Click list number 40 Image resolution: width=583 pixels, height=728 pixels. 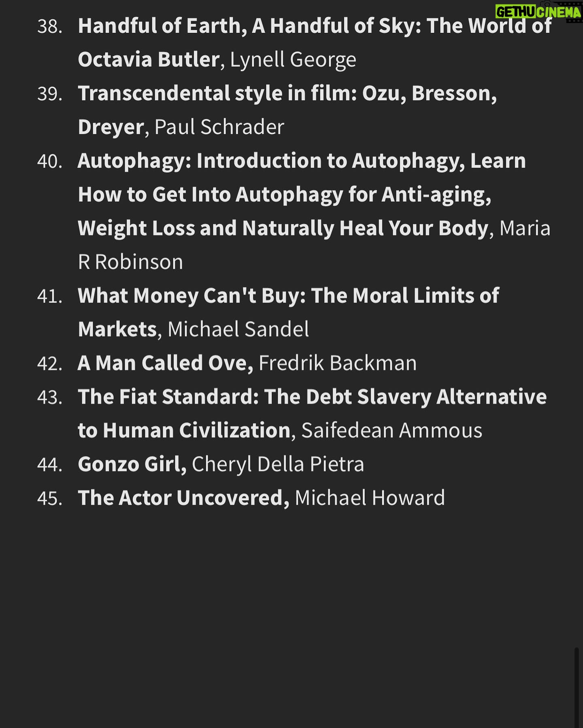50,161
